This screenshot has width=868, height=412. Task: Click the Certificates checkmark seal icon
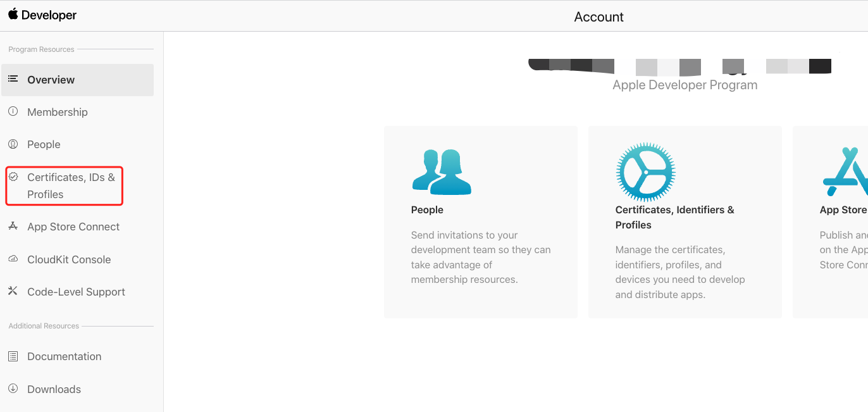(13, 177)
